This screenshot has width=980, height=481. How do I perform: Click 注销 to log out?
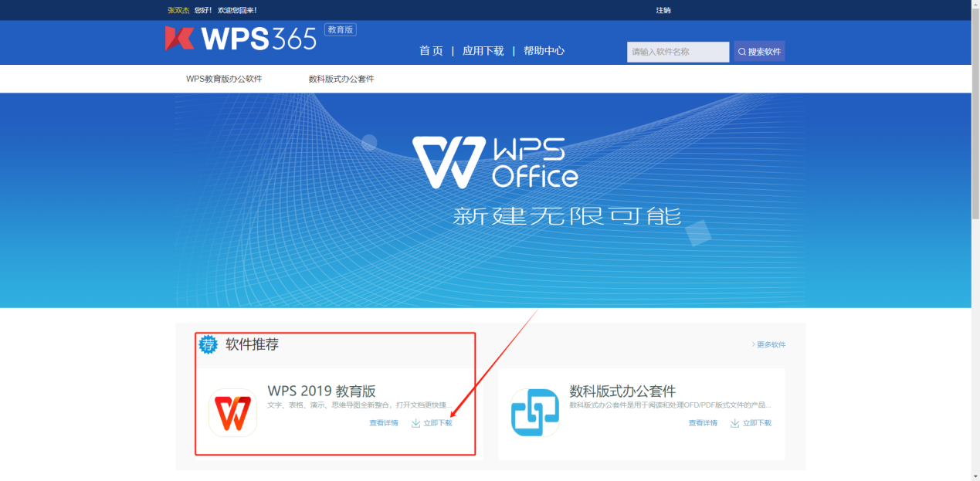[663, 10]
